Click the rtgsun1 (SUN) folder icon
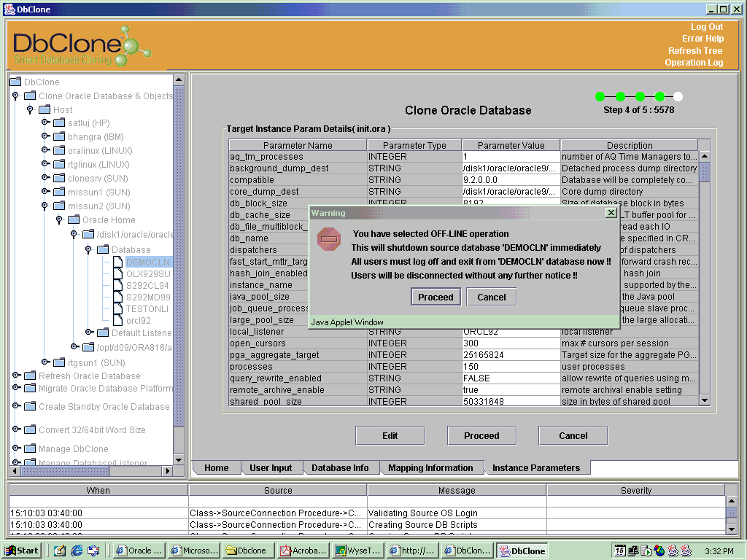 click(x=59, y=362)
